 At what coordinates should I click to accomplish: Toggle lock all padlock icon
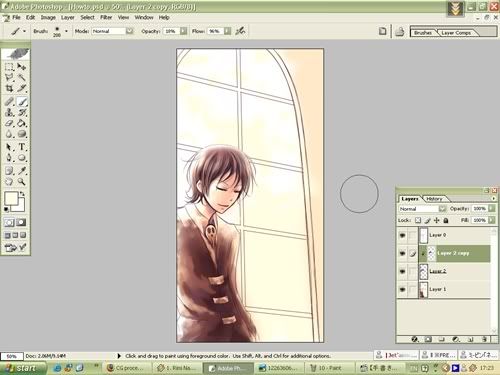click(x=446, y=220)
